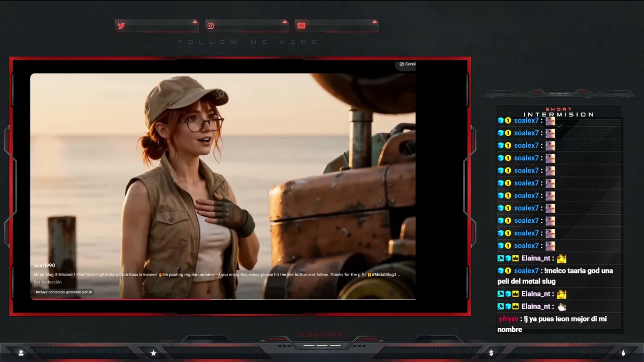
Task: Click the 'LOADING' label at bottom center
Action: 322,335
